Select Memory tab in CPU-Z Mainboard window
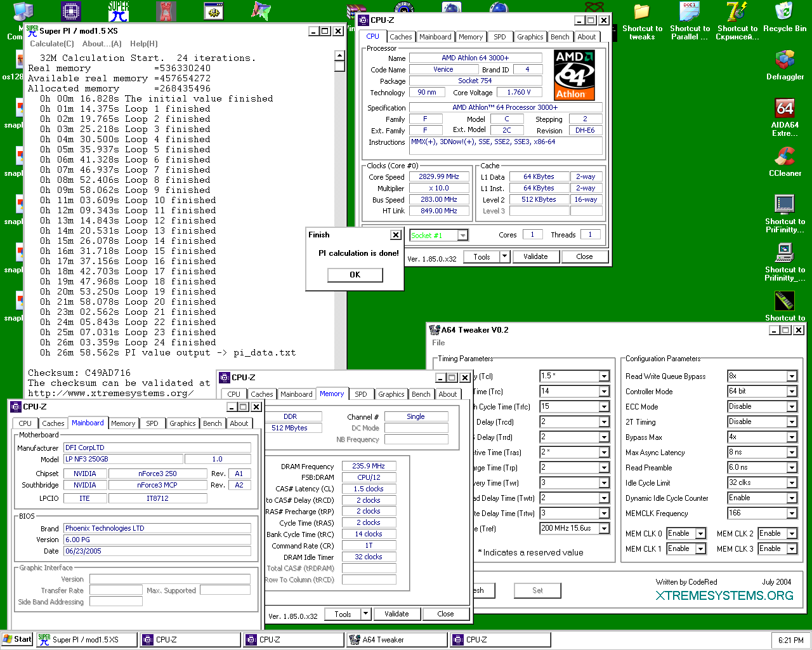This screenshot has height=650, width=812. click(123, 423)
